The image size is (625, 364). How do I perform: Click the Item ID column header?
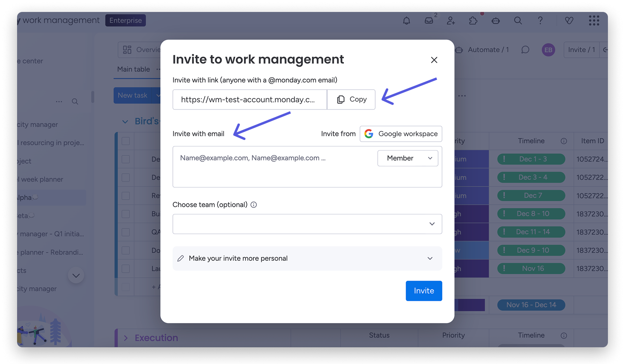click(x=593, y=141)
